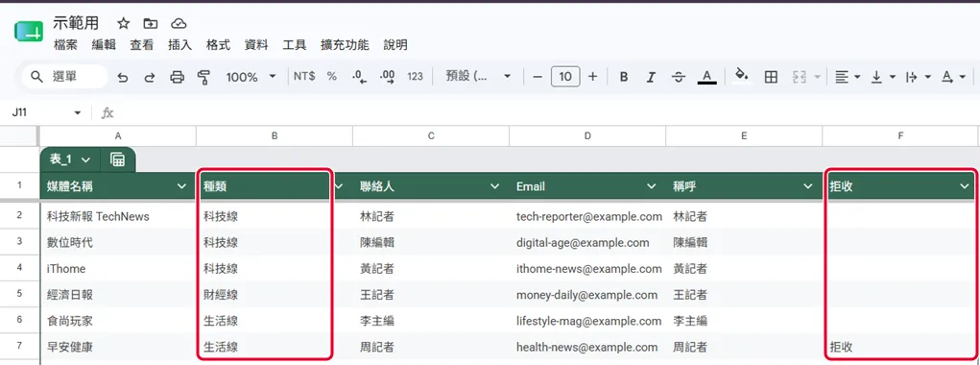The width and height of the screenshot is (980, 365).
Task: Open the fill color picker
Action: [741, 76]
